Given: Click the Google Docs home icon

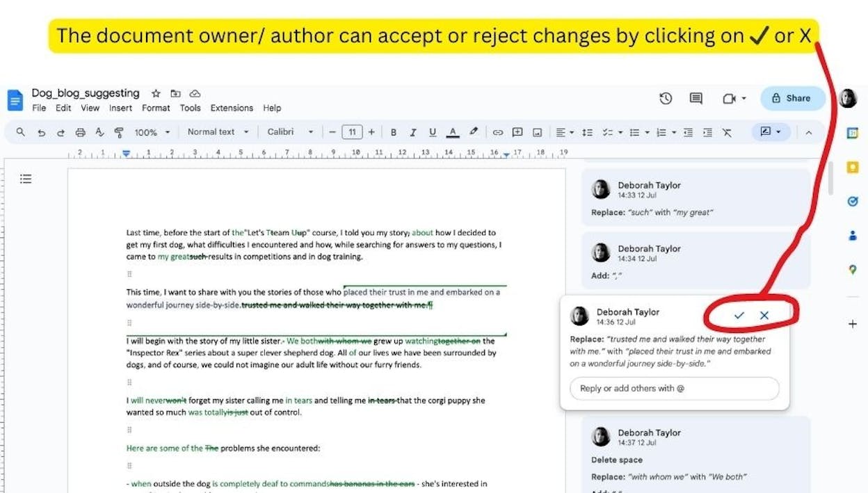Looking at the screenshot, I should [15, 99].
